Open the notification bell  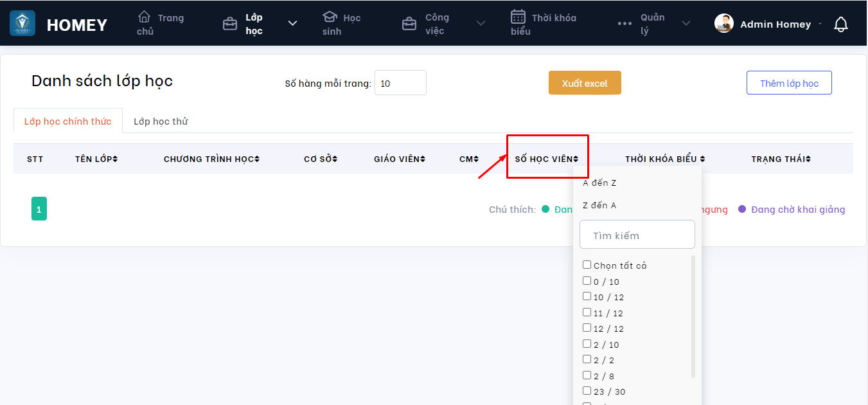tap(840, 24)
